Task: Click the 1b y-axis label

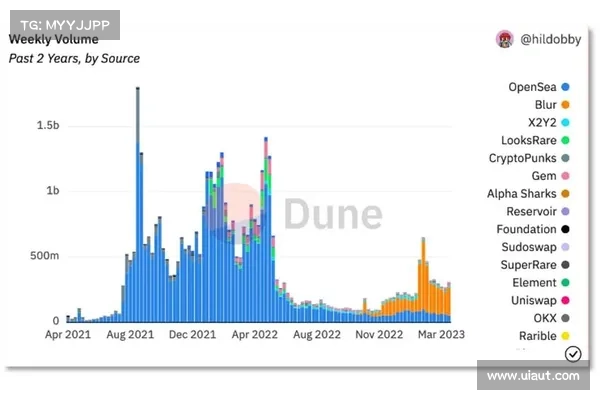Action: tap(53, 190)
